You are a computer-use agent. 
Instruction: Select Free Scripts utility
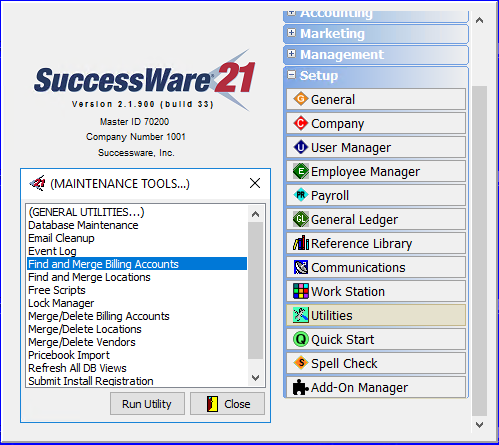pyautogui.click(x=137, y=290)
